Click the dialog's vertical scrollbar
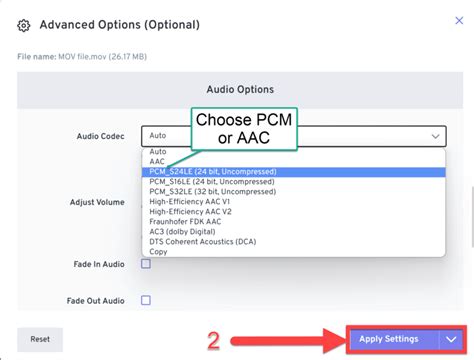The height and width of the screenshot is (360, 474). pyautogui.click(x=473, y=217)
